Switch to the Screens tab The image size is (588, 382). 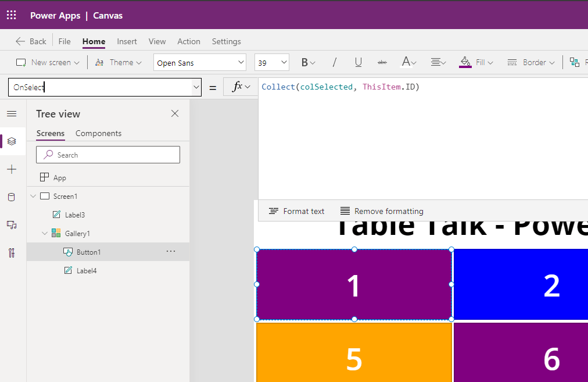[x=50, y=133]
